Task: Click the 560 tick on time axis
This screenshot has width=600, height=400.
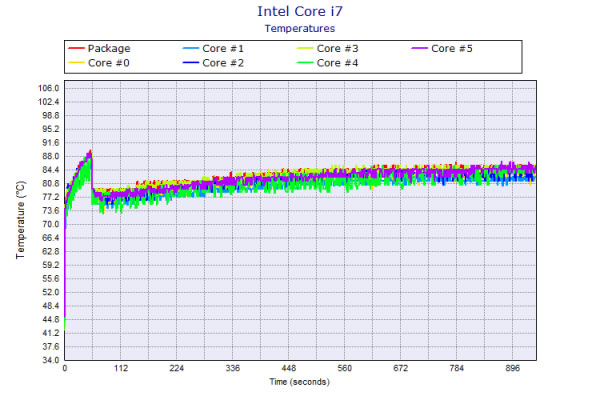Action: (344, 368)
